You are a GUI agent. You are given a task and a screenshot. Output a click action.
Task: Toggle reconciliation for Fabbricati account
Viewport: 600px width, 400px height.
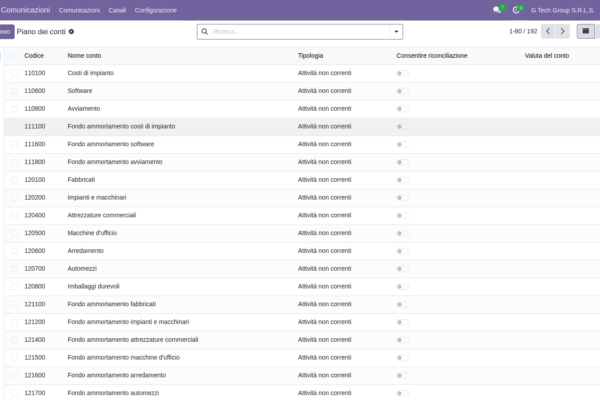(403, 180)
